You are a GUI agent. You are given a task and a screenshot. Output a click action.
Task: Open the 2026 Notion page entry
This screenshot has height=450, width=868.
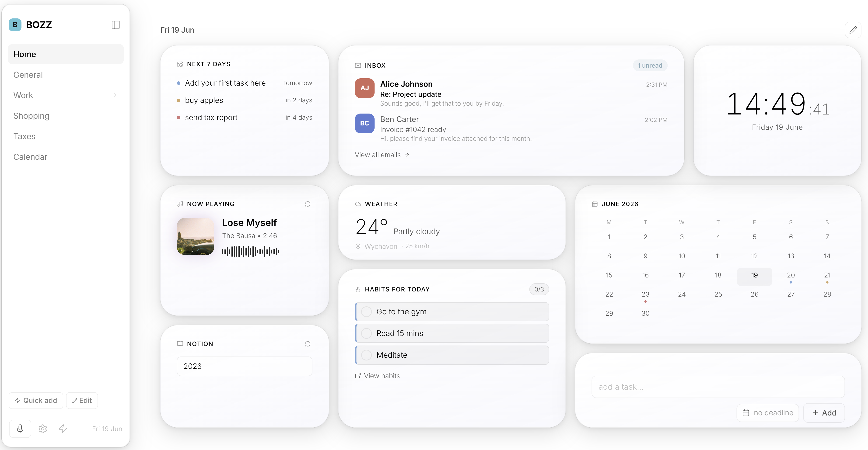[x=245, y=366]
